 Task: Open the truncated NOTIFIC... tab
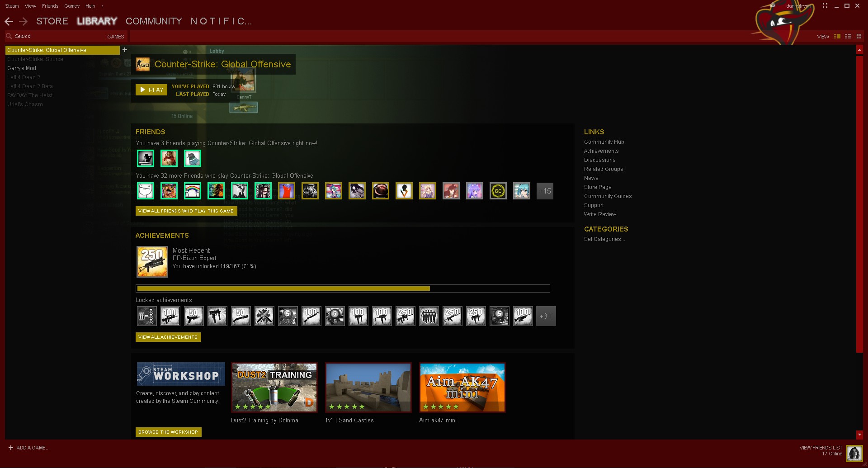point(221,21)
